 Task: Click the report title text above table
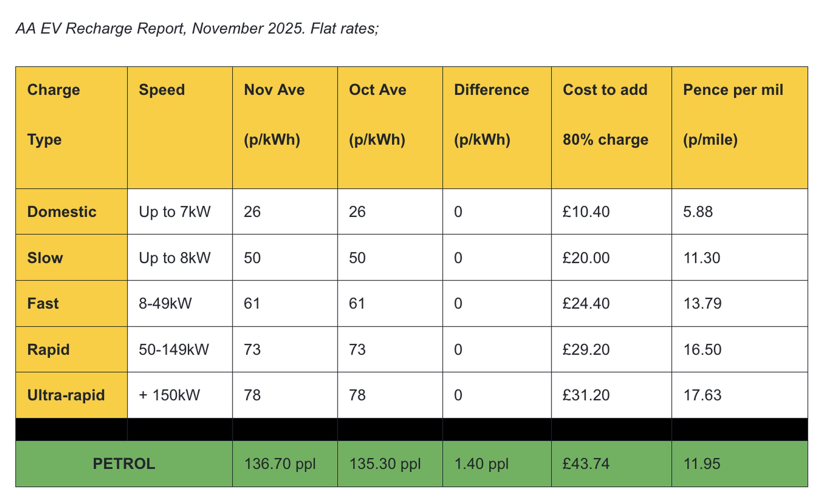tap(197, 28)
